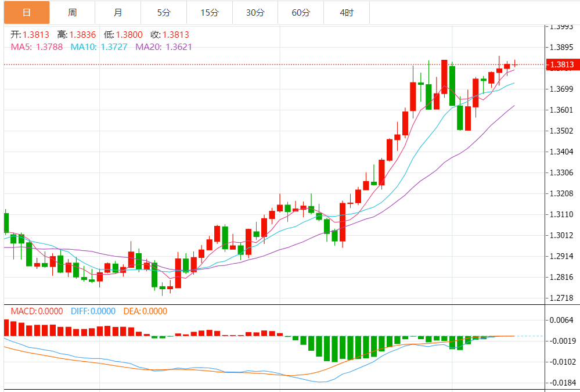This screenshot has height=392, width=580.
Task: Click the 1.3601 price axis label
Action: [x=561, y=110]
